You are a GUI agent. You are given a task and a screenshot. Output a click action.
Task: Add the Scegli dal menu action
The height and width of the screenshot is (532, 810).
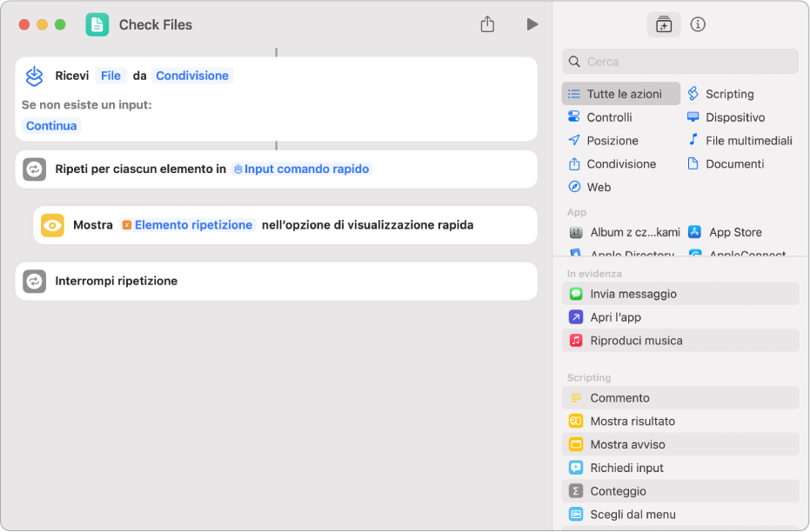click(680, 515)
